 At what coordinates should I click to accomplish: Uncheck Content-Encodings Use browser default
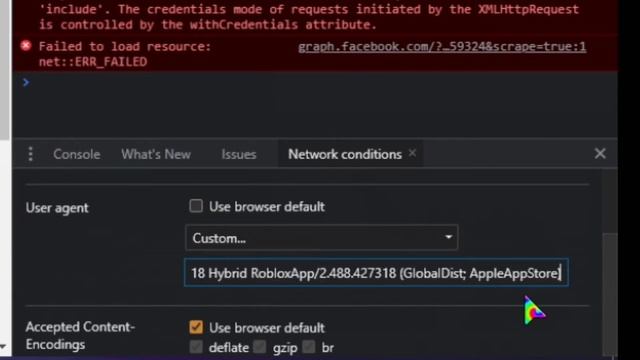196,327
